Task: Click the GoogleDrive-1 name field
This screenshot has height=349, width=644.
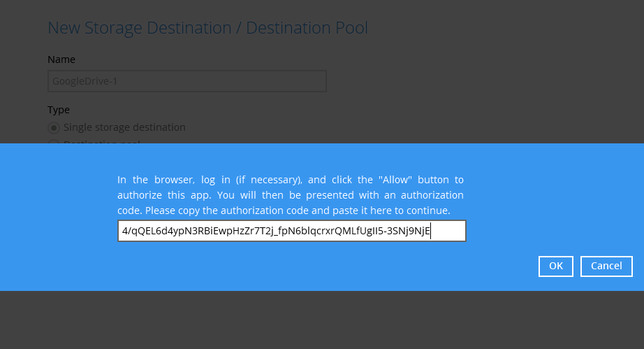Action: coord(187,81)
